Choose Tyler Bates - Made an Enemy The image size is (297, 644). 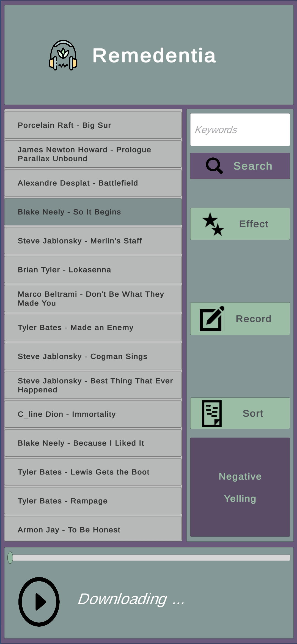tap(93, 328)
